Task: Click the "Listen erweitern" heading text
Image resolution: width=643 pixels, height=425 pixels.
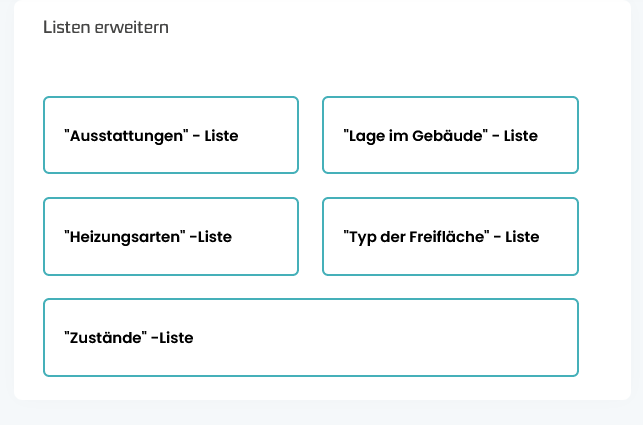Action: click(x=106, y=28)
